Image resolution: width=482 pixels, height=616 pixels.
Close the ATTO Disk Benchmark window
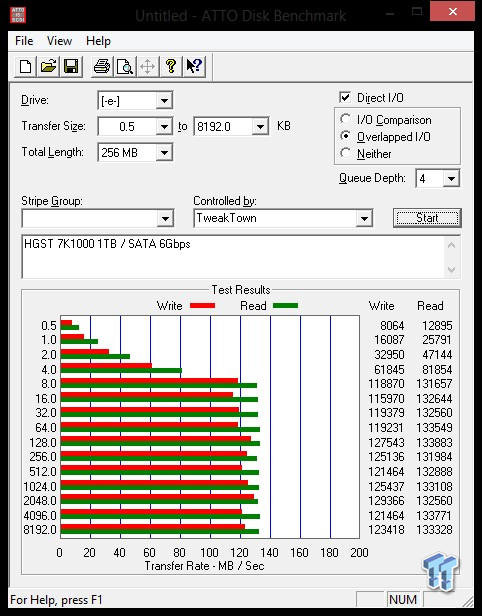452,11
